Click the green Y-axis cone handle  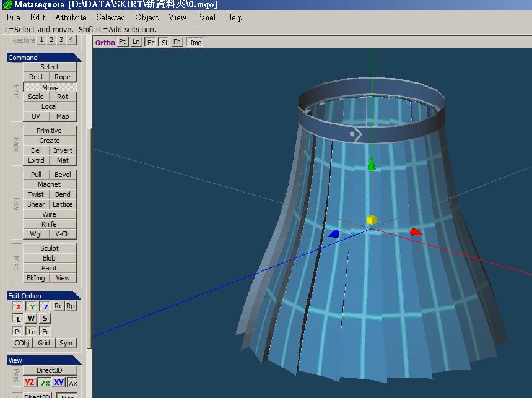pyautogui.click(x=372, y=163)
